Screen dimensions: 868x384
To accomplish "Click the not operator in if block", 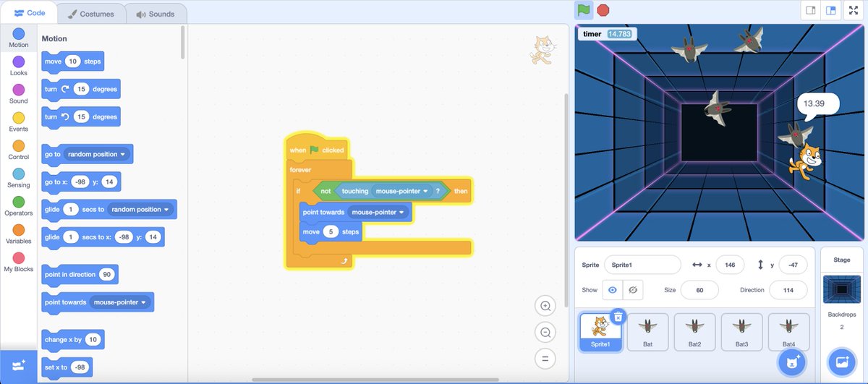I will point(325,191).
